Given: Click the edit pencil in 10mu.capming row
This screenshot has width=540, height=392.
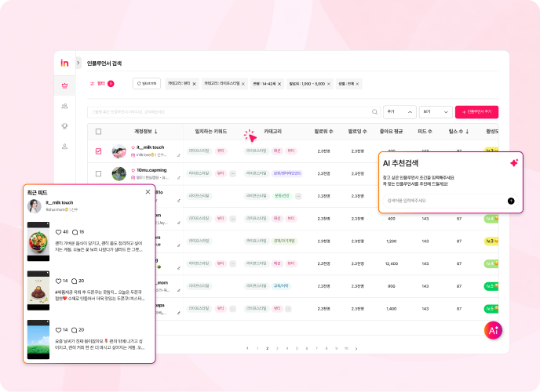Looking at the screenshot, I should (x=179, y=178).
